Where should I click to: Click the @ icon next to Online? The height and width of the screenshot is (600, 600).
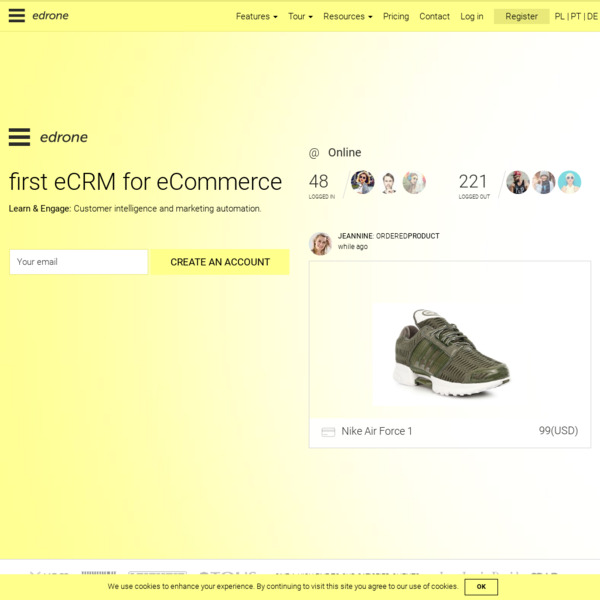click(x=314, y=153)
